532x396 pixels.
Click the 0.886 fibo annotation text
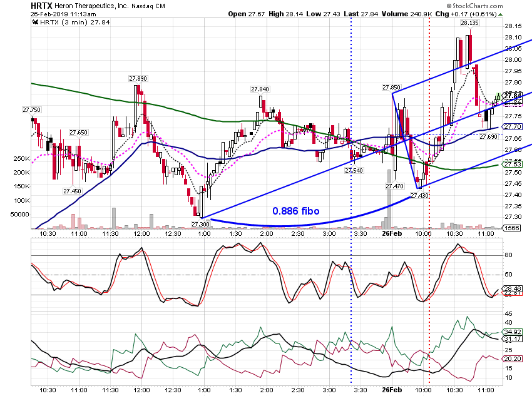pos(296,211)
